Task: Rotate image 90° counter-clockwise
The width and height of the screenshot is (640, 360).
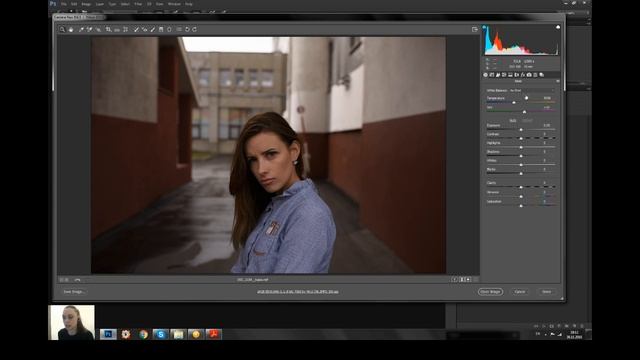Action: [x=187, y=29]
